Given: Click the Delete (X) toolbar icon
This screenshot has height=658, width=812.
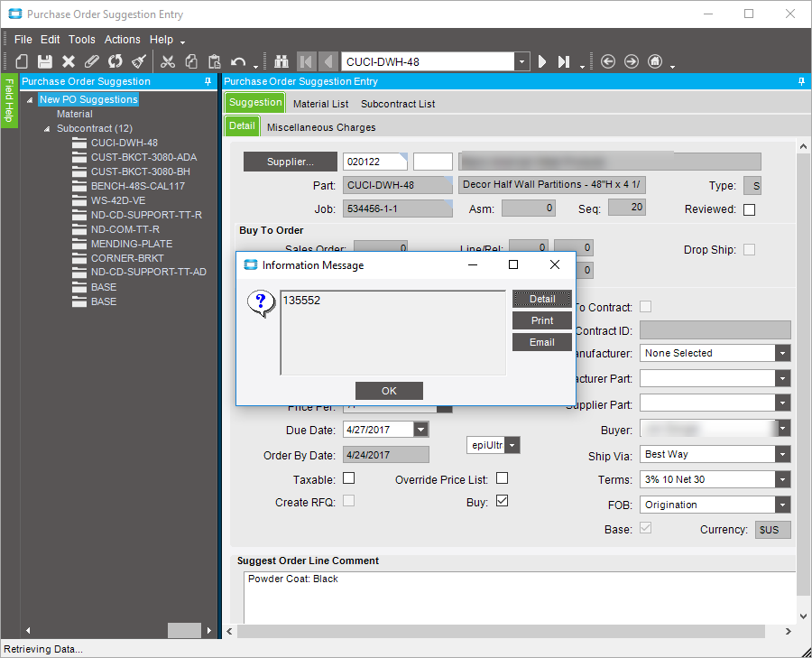Looking at the screenshot, I should 69,61.
